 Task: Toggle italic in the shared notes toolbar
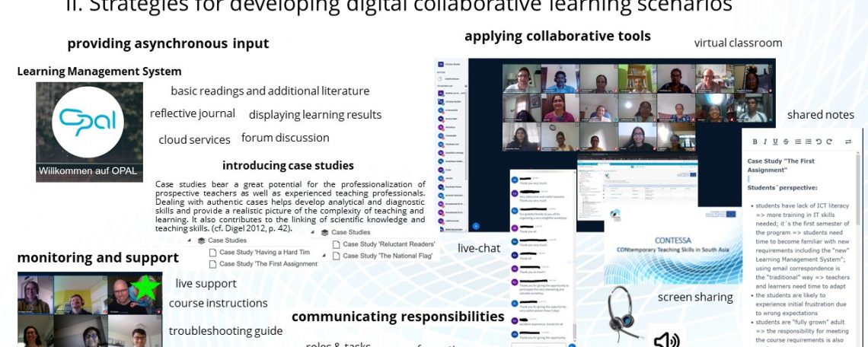765,142
